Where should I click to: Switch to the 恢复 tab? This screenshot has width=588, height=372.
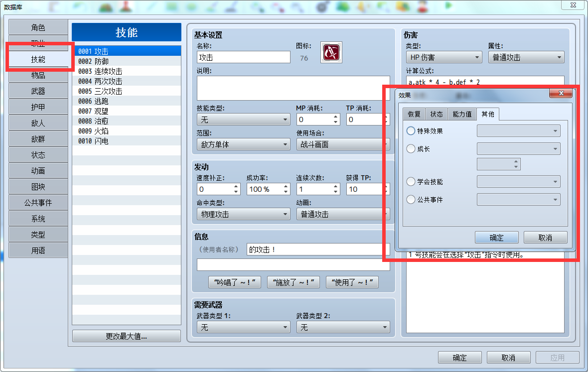(414, 114)
